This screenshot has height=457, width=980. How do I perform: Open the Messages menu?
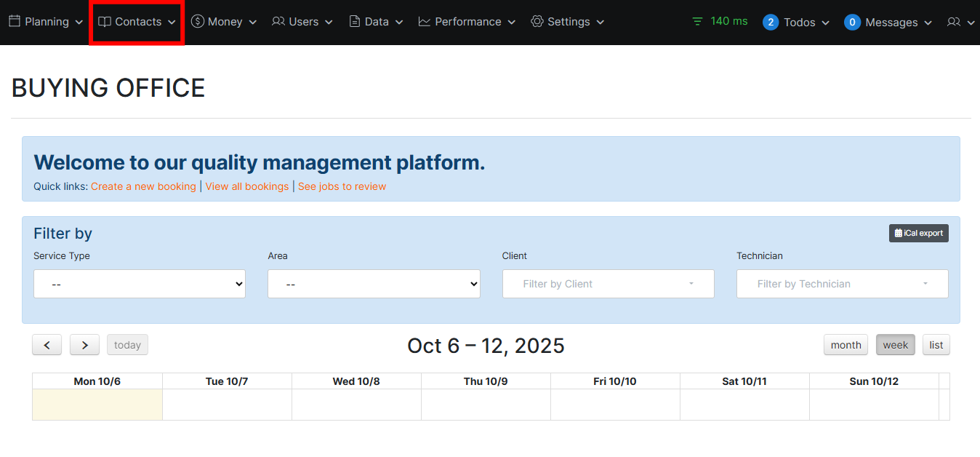tap(888, 23)
